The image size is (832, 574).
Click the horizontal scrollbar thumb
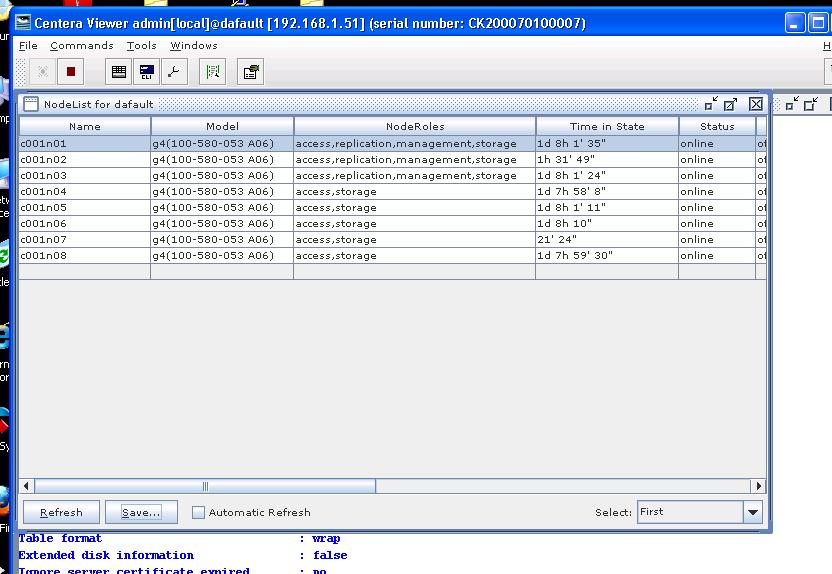click(205, 486)
